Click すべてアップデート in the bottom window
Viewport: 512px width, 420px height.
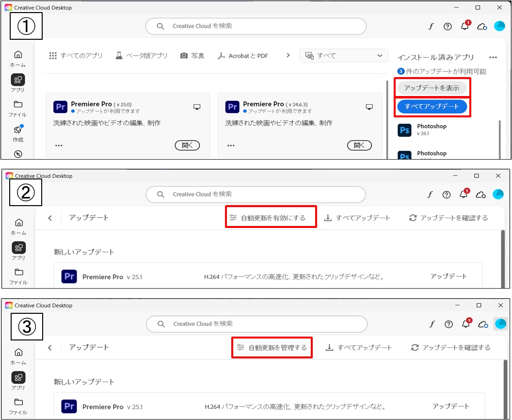(x=358, y=348)
